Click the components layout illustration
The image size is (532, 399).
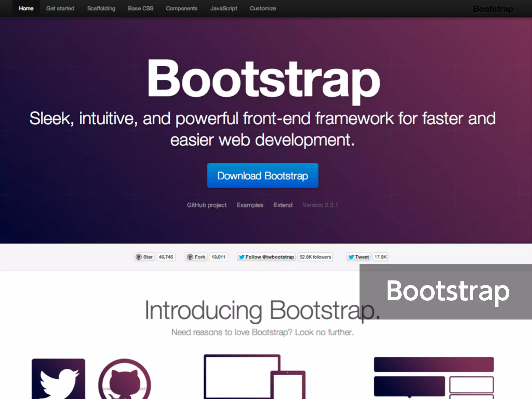(x=434, y=378)
